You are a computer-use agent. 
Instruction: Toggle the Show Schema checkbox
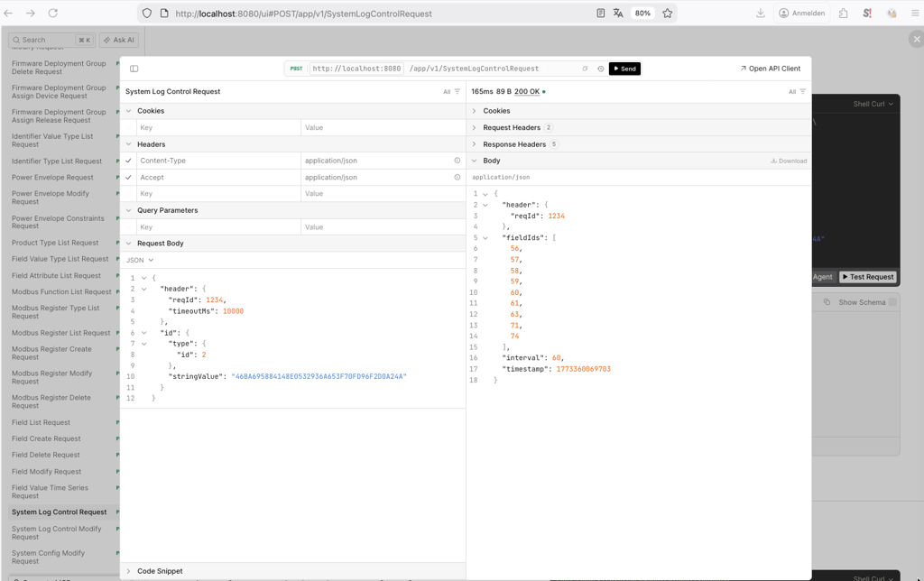click(x=892, y=301)
